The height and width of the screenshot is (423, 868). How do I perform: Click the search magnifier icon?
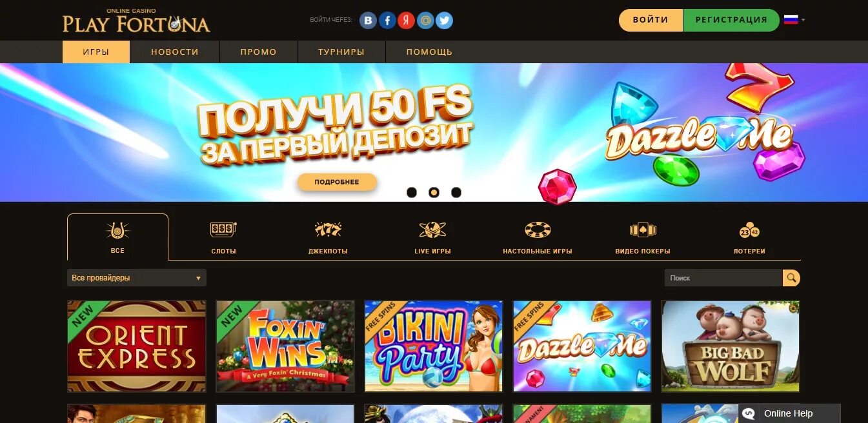coord(791,278)
